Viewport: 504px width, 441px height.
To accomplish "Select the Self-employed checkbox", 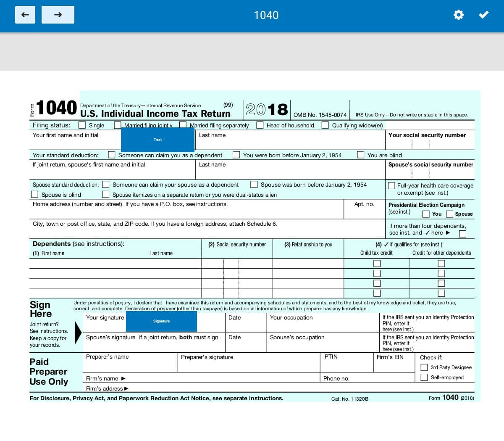I will (x=424, y=378).
